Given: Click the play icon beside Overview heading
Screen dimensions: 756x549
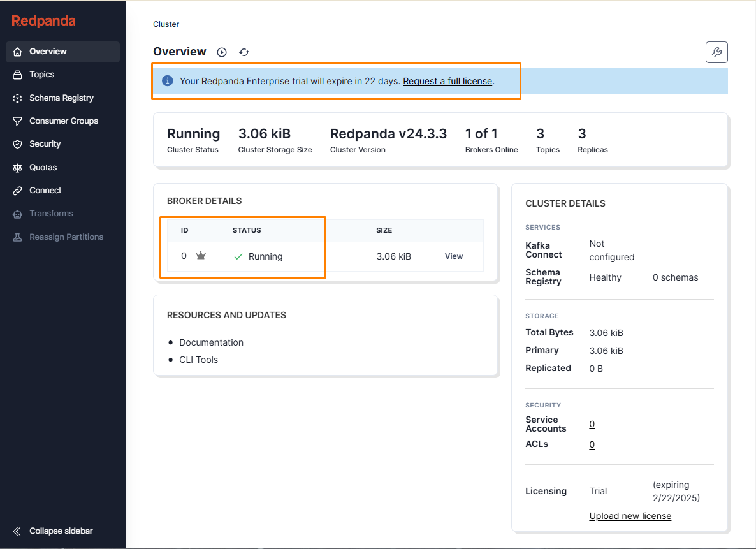Looking at the screenshot, I should point(222,52).
